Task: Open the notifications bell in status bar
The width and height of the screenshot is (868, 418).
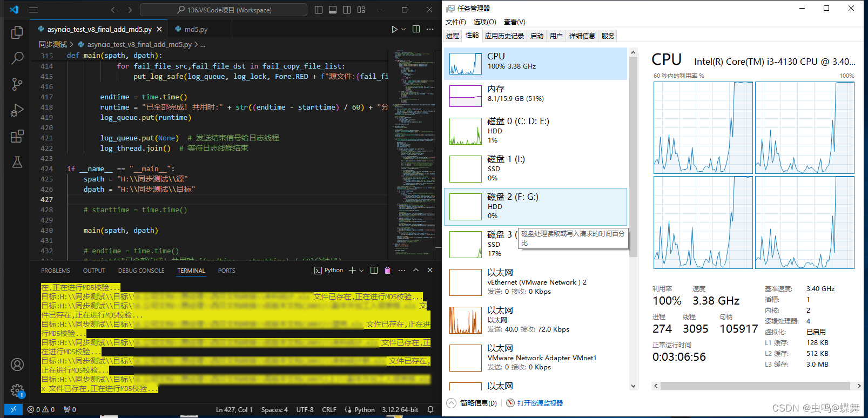Action: 430,409
